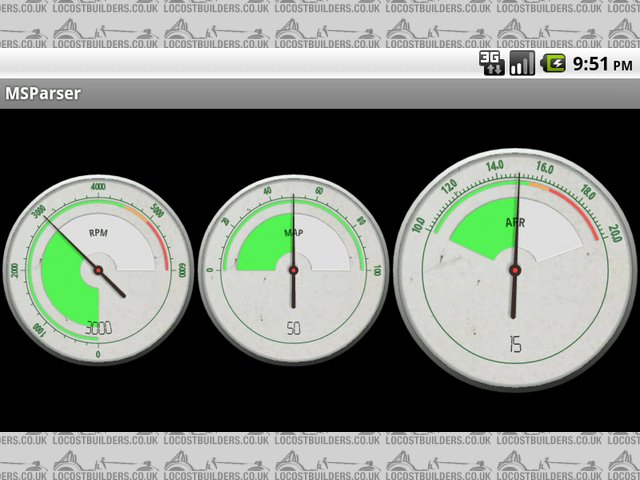Tap the signal strength bars icon

pyautogui.click(x=521, y=64)
